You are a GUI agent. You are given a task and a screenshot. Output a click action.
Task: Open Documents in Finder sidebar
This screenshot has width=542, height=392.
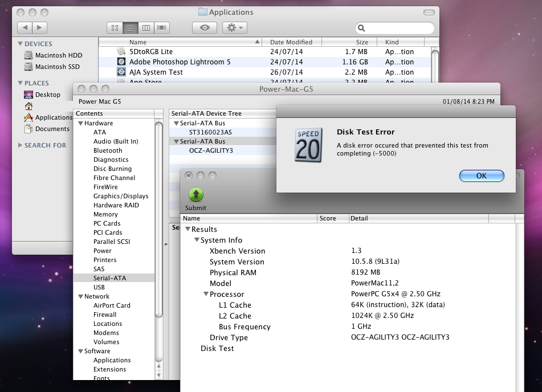[x=47, y=129]
